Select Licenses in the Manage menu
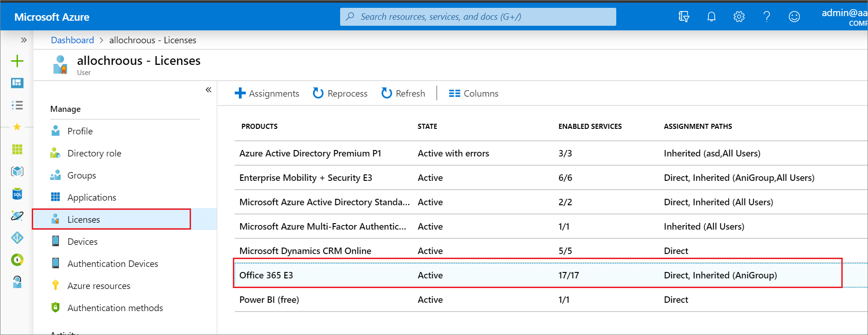This screenshot has width=868, height=335. [84, 219]
